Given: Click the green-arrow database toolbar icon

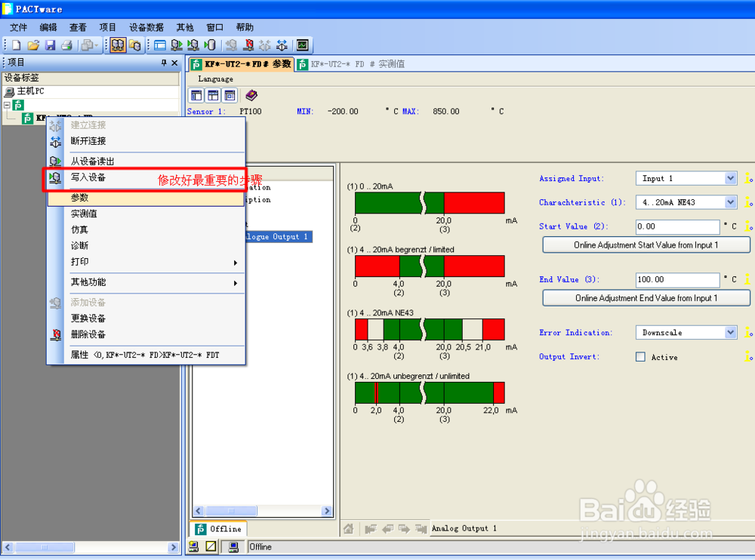Looking at the screenshot, I should 210,45.
